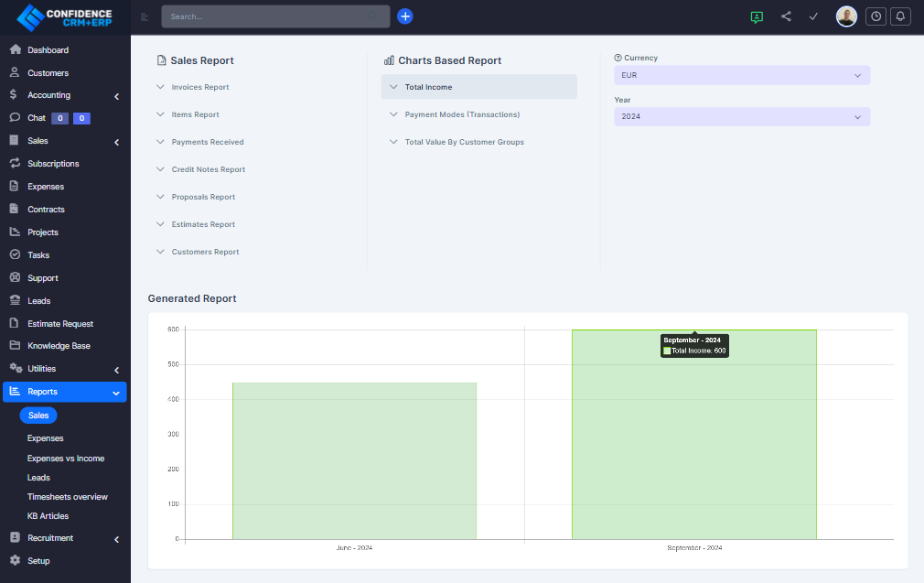
Task: Open Expenses vs Income report submenu
Action: pyautogui.click(x=66, y=459)
